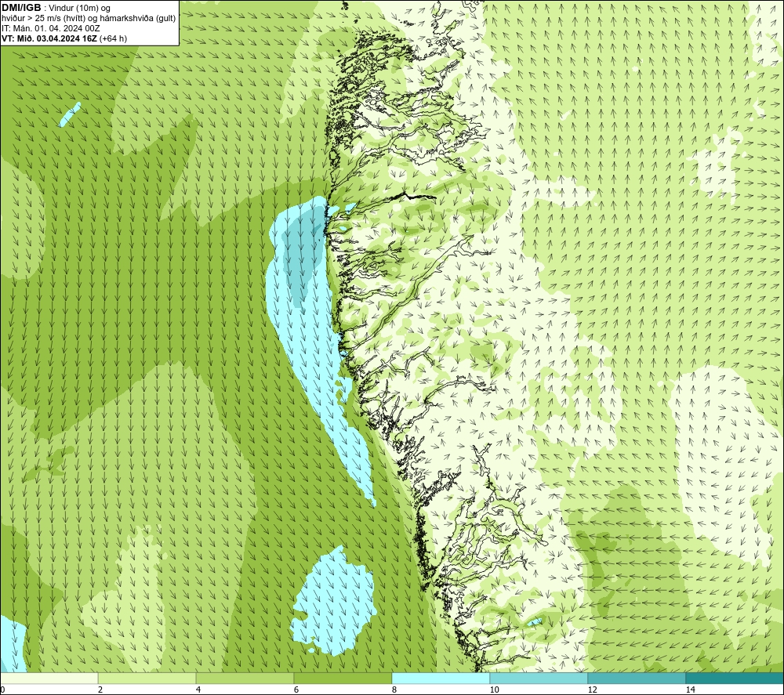
Task: Click the 'DMI/IGB' bold title in the legend box
Action: pos(21,8)
